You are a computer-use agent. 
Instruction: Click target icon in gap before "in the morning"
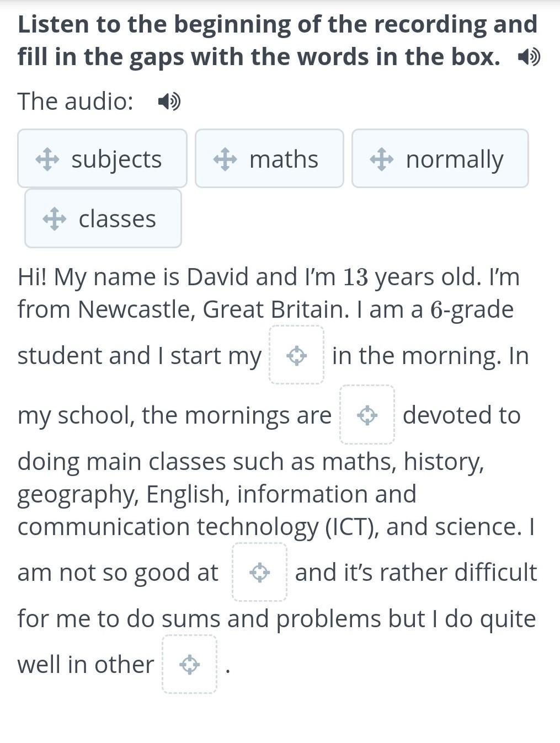point(297,356)
